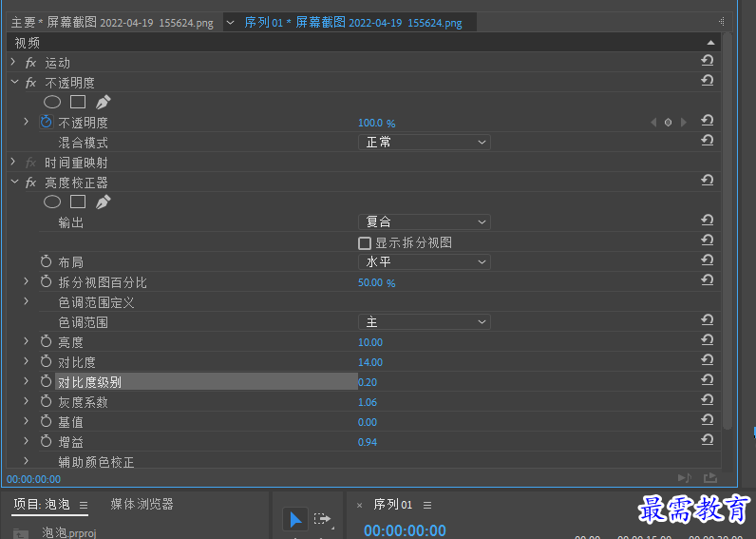Open 色调范围 dropdown showing 主
This screenshot has width=756, height=539.
(x=425, y=322)
